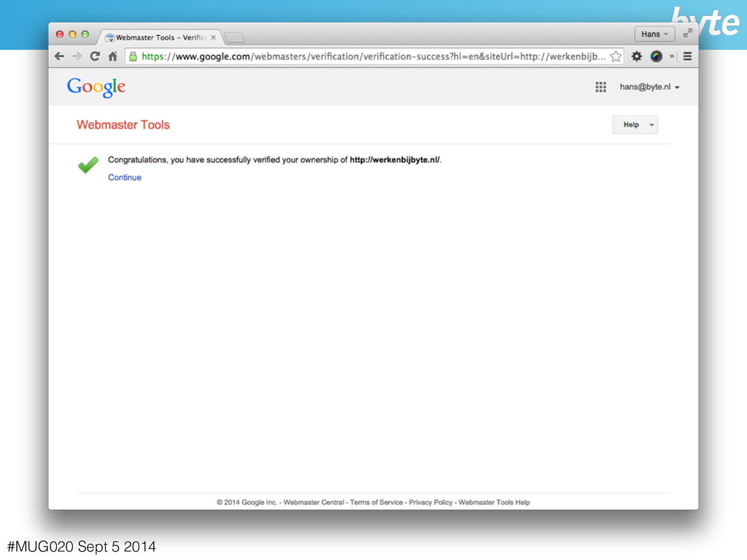Click the green zoom window button

[85, 34]
